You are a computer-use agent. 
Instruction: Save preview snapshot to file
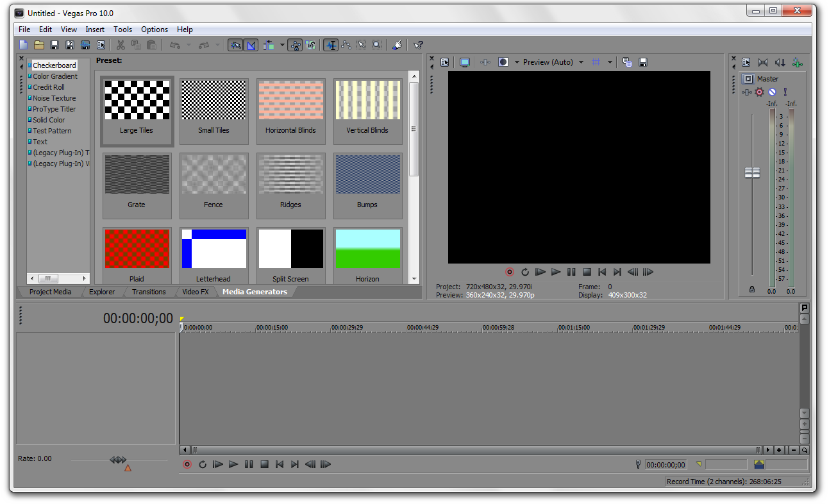point(643,62)
